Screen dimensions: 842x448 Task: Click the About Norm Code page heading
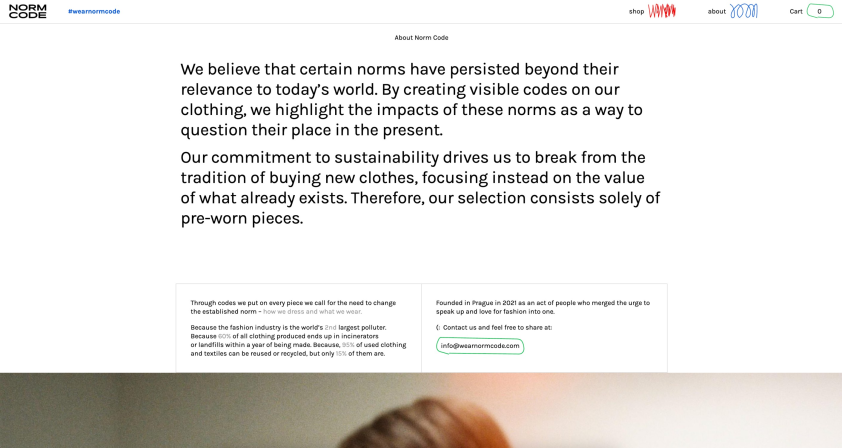[x=421, y=38]
